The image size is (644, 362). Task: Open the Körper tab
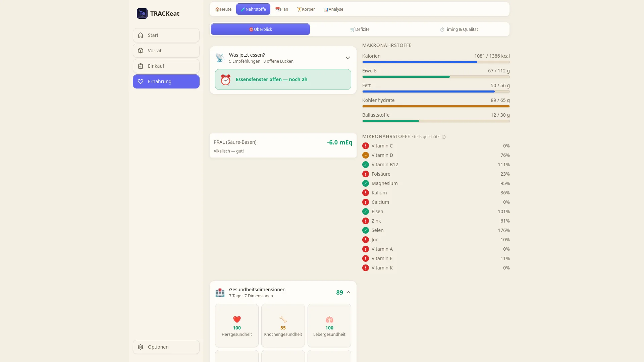click(306, 9)
